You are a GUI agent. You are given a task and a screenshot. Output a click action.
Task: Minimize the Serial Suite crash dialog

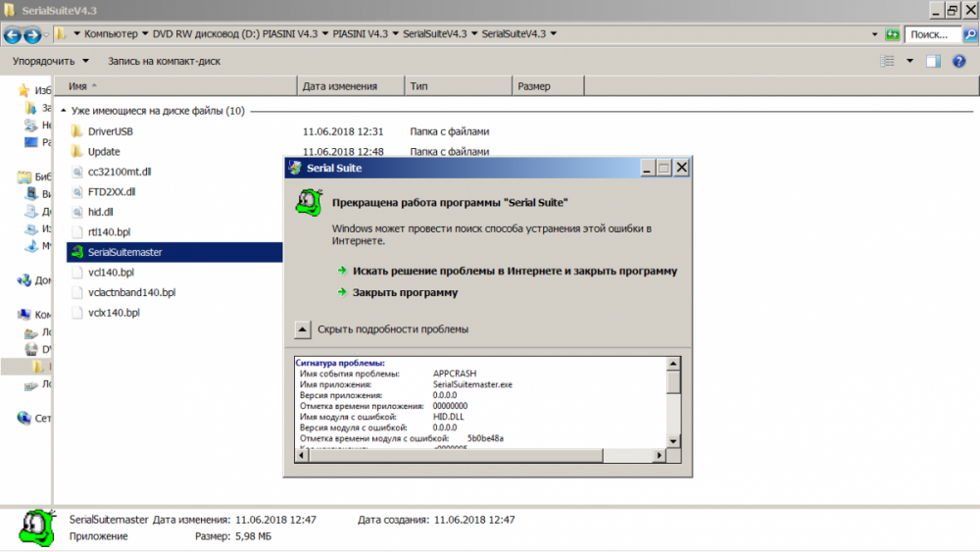pos(648,168)
